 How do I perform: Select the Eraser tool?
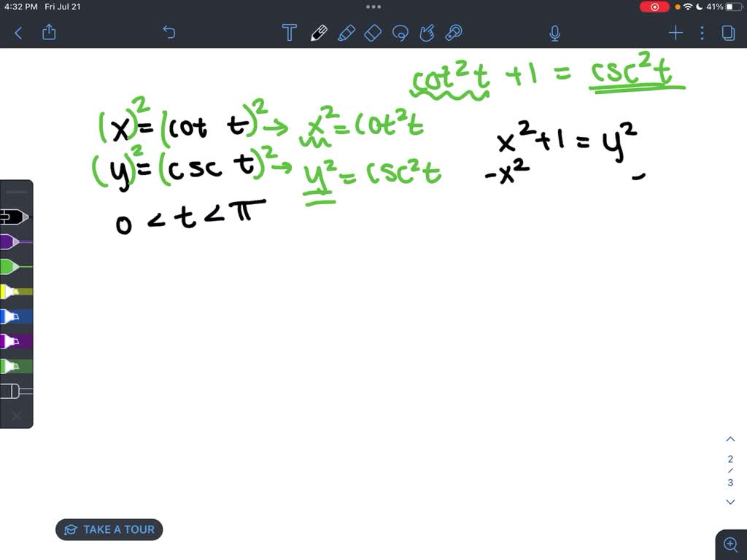coord(372,33)
